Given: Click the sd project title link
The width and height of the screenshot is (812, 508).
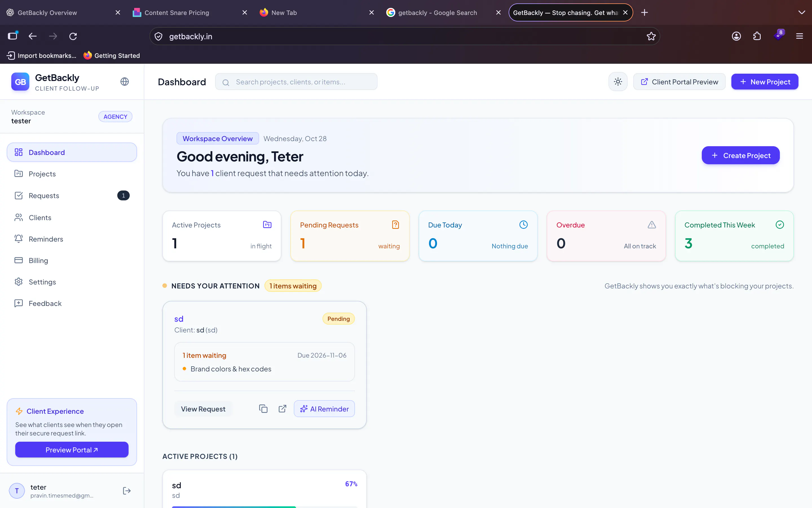Looking at the screenshot, I should pyautogui.click(x=179, y=319).
